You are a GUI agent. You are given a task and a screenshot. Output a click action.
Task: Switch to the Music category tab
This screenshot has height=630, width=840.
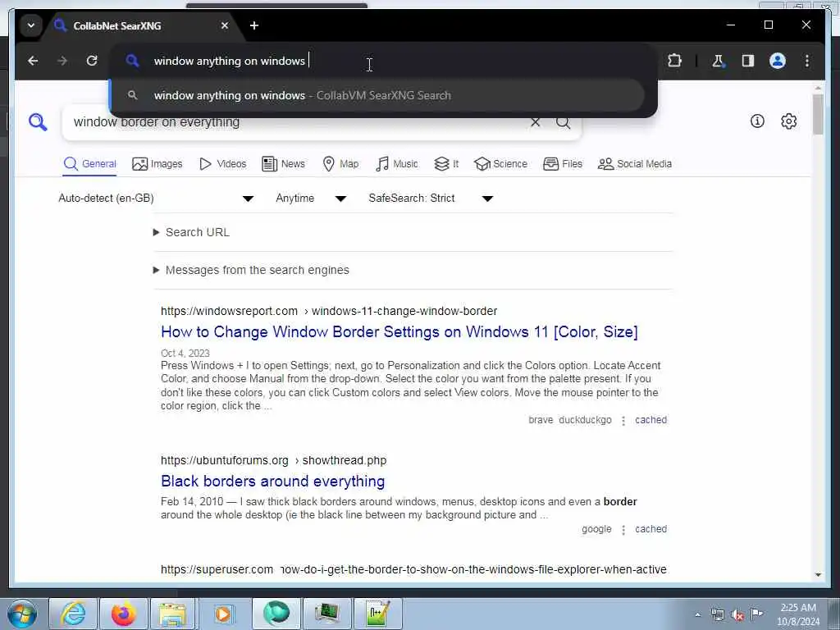click(397, 164)
